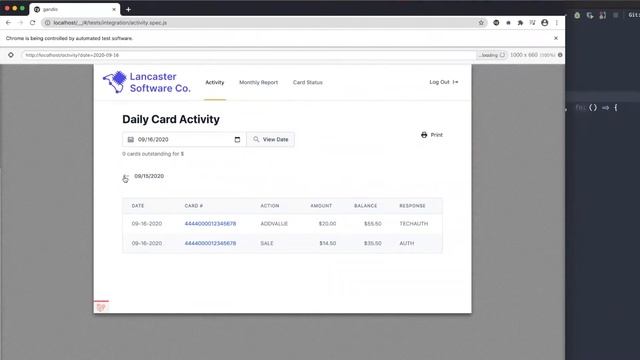Click the viewport info icon next to 1000 x 660
This screenshot has width=640, height=360.
pos(560,55)
